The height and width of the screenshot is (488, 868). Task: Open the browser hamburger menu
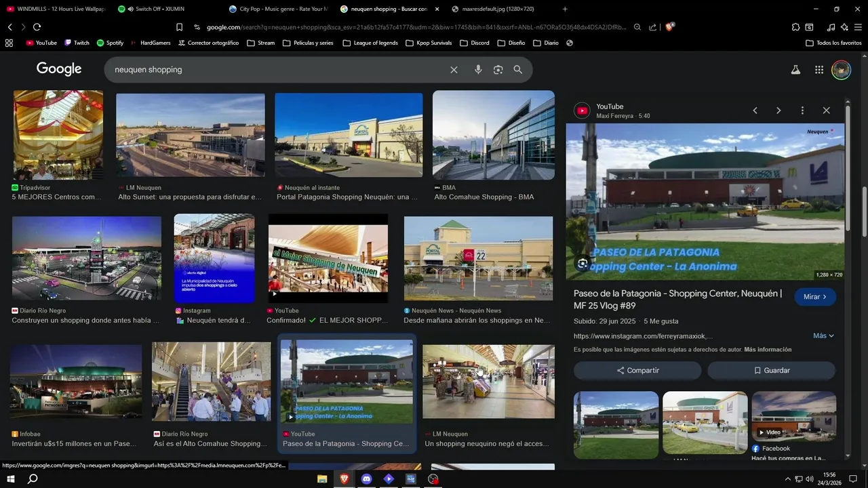[858, 27]
